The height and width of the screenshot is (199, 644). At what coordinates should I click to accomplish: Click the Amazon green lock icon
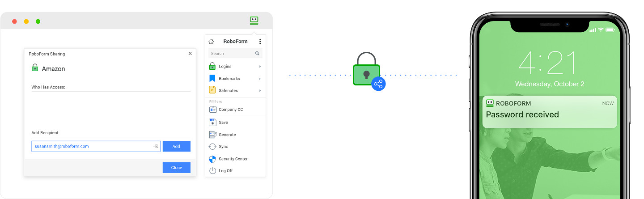pyautogui.click(x=35, y=68)
